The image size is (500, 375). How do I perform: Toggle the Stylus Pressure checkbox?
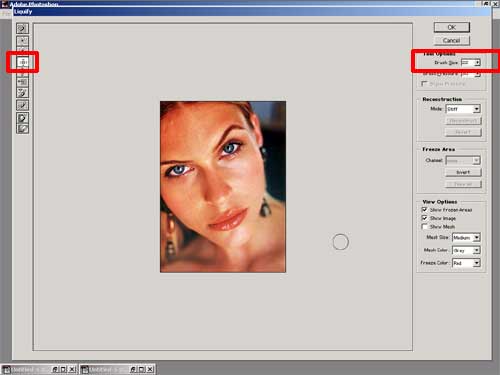pos(424,84)
